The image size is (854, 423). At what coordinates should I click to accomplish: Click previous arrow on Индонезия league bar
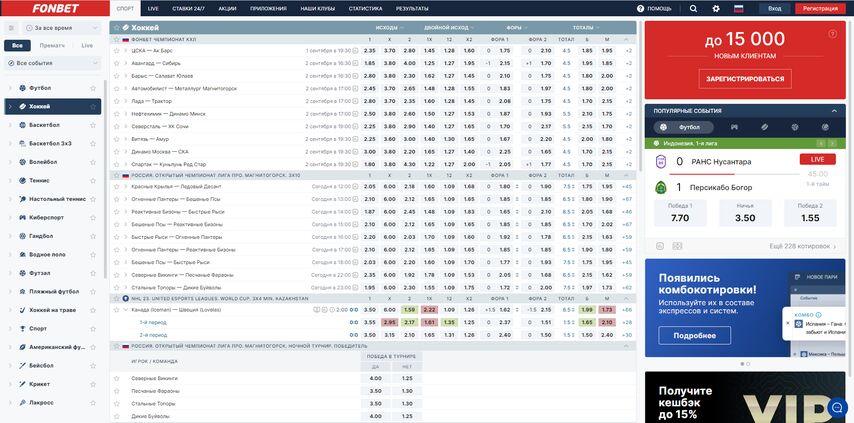(x=821, y=144)
